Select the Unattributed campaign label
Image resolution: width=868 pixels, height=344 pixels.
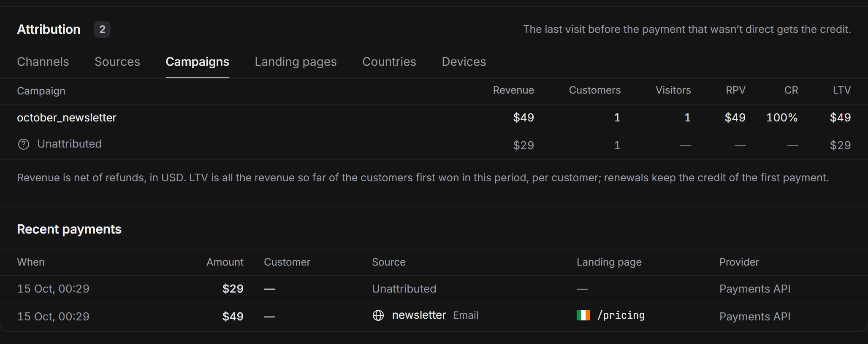click(x=70, y=144)
